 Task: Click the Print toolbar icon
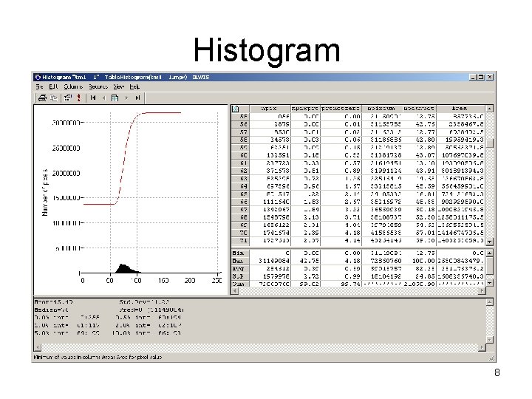42,98
